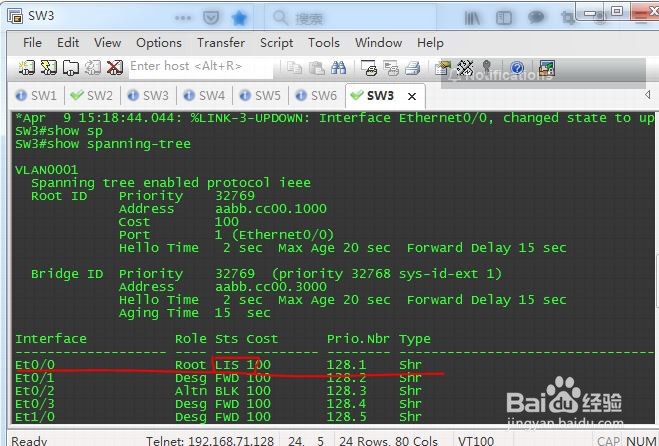
Task: Click the VLAN0001 heading text
Action: (47, 170)
